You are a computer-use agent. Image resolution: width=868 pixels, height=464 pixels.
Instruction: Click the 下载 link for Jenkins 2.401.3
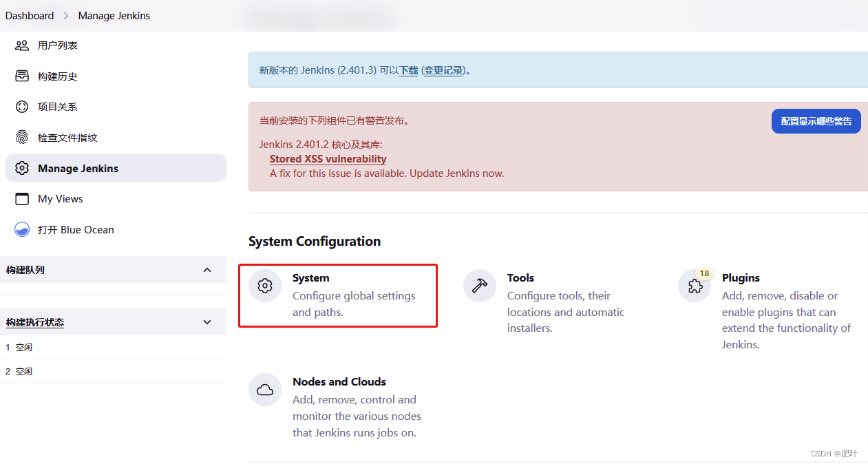pos(407,70)
